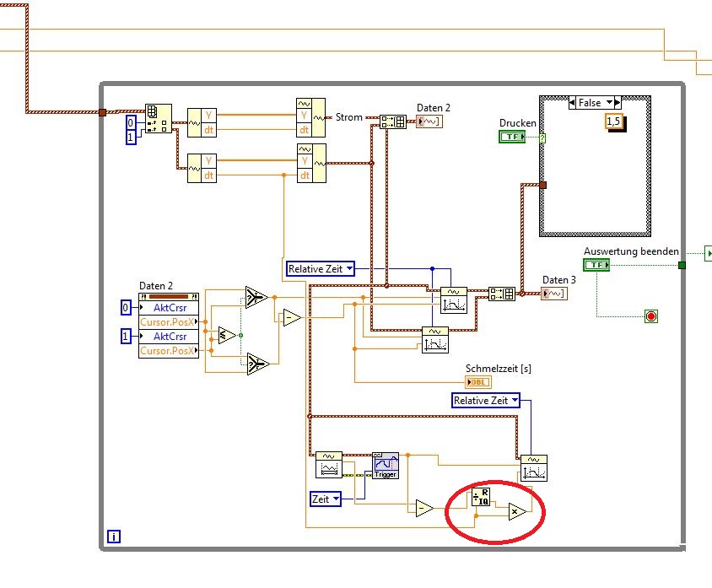This screenshot has height=588, width=712.
Task: Select the waveform subset node above Multiply
Action: (533, 468)
